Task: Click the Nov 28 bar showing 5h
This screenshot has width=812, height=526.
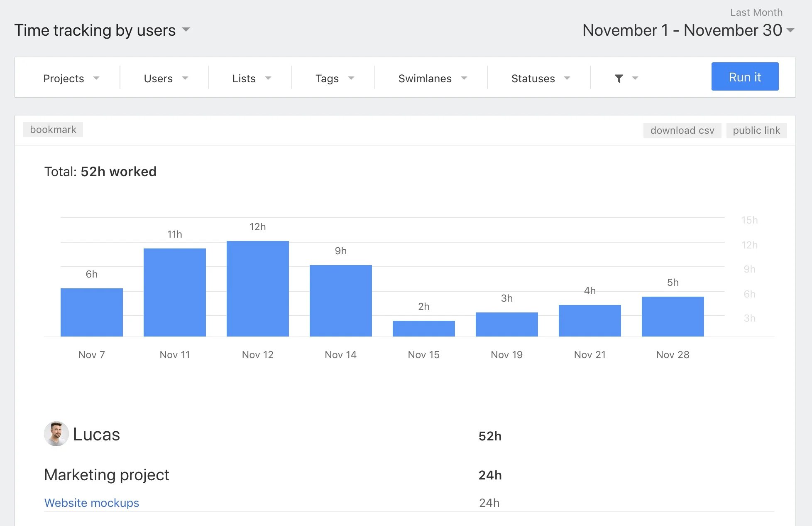Action: click(x=673, y=317)
